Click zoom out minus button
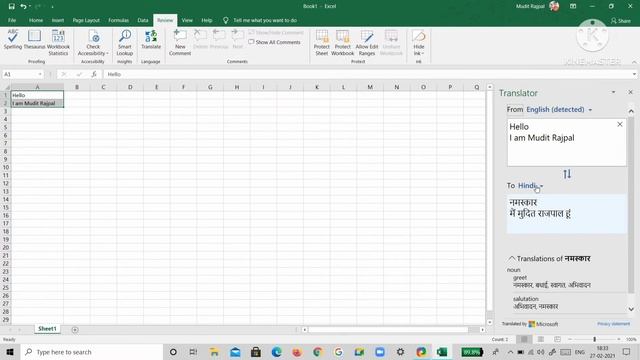 pyautogui.click(x=570, y=339)
